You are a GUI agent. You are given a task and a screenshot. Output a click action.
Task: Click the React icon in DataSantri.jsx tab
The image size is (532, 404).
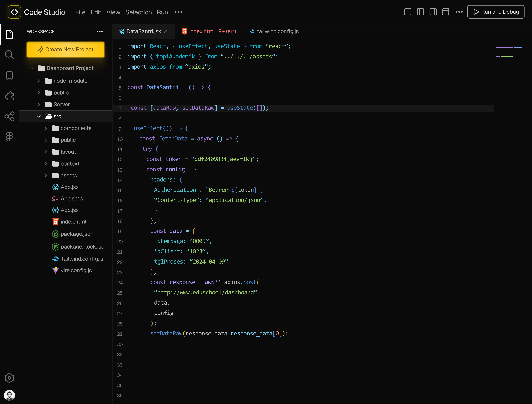point(122,31)
